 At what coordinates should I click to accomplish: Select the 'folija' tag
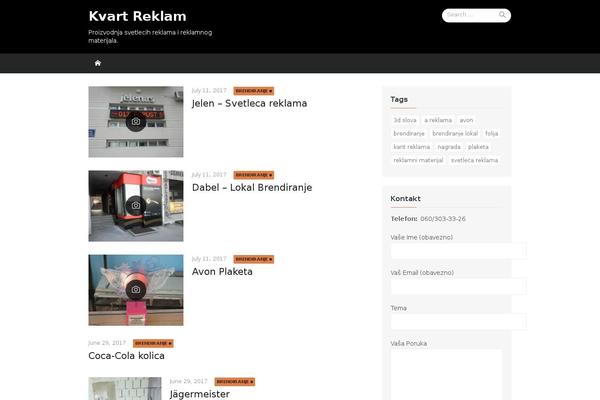tap(491, 134)
